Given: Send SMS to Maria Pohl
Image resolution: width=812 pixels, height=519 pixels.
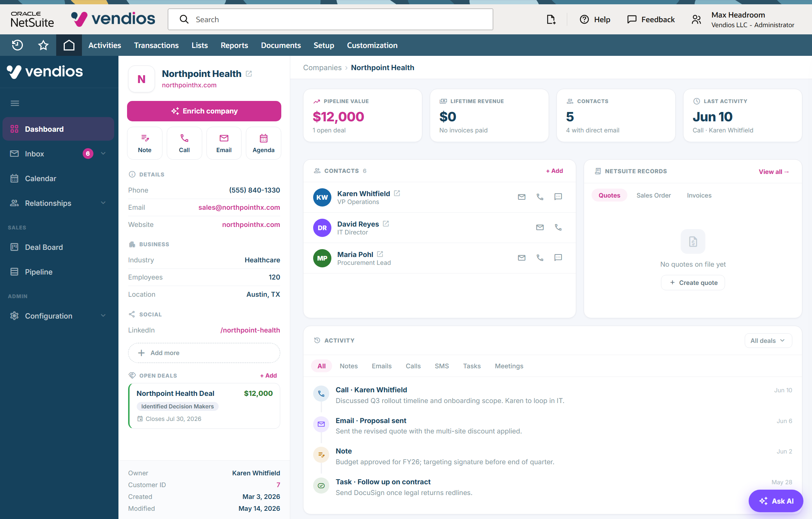Looking at the screenshot, I should point(558,258).
